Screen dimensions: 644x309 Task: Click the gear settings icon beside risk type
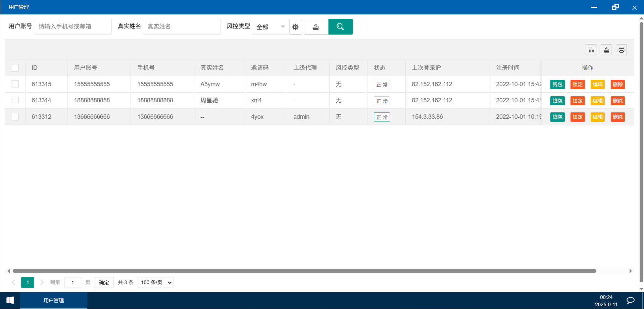(295, 27)
